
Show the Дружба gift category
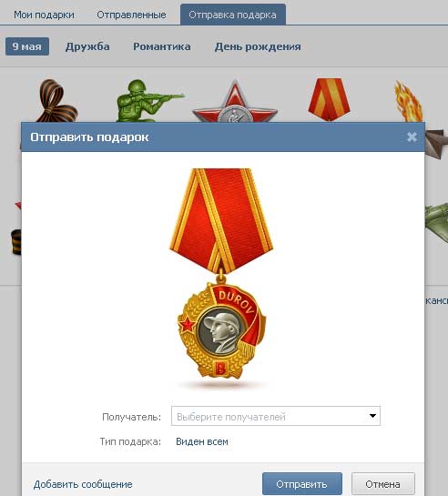[87, 46]
